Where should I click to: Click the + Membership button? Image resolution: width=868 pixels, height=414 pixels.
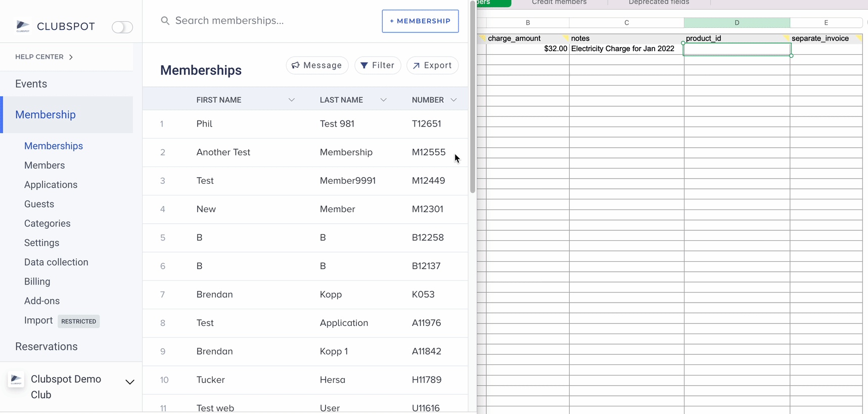tap(420, 21)
